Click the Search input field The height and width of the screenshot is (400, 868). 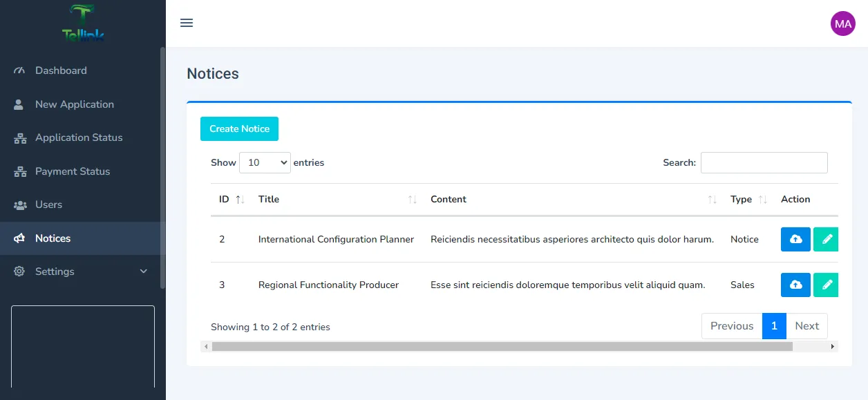pos(764,162)
